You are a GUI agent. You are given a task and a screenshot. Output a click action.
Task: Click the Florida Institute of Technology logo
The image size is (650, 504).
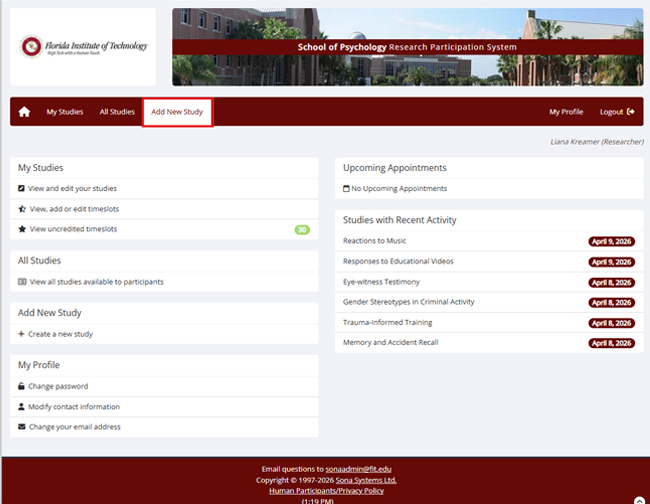point(83,47)
